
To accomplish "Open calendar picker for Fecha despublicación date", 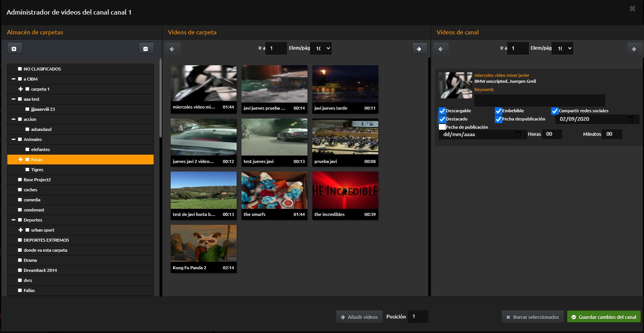I will (631, 119).
